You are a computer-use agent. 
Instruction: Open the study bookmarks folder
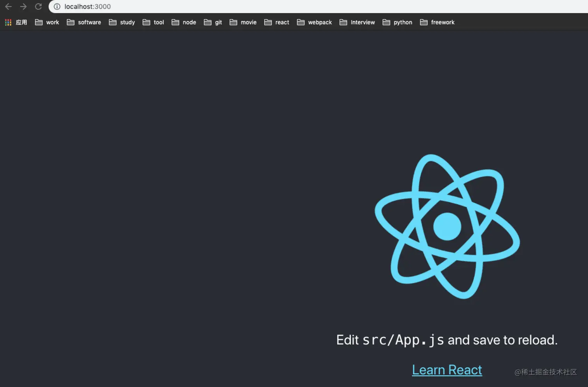(x=122, y=23)
